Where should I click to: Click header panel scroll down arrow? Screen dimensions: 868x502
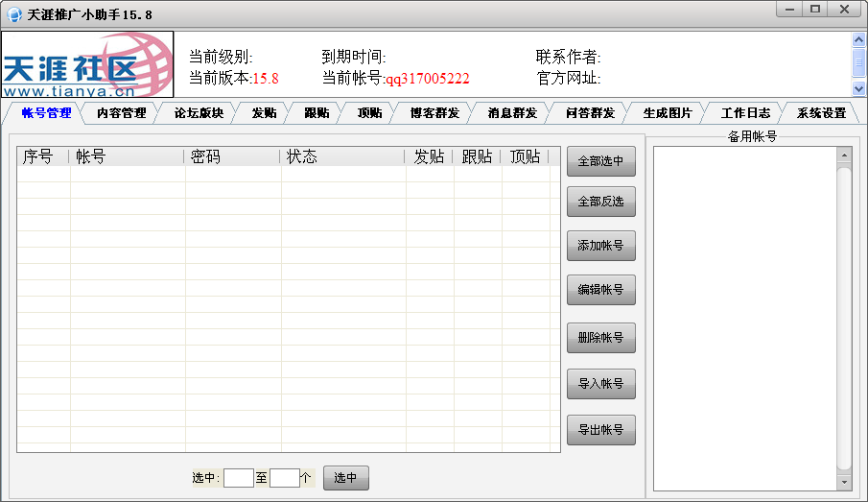[858, 88]
